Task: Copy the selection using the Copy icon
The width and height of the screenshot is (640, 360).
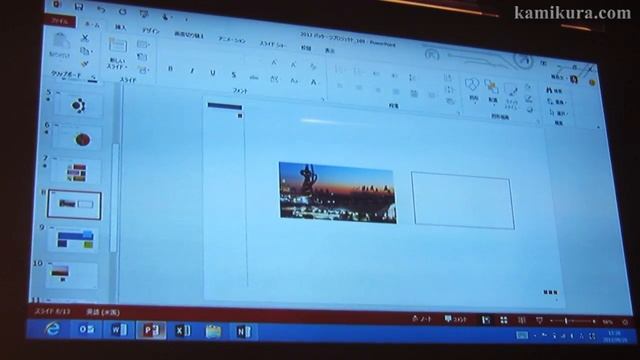Action: click(x=85, y=51)
